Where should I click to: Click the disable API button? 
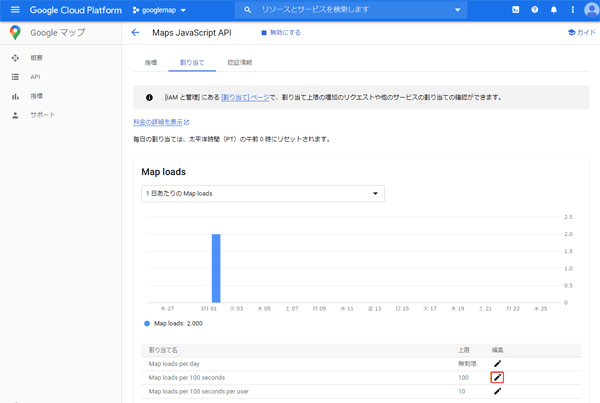281,33
